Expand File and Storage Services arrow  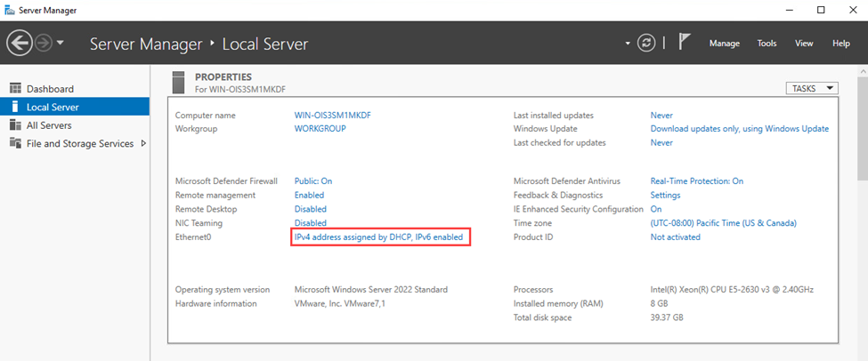(x=143, y=143)
